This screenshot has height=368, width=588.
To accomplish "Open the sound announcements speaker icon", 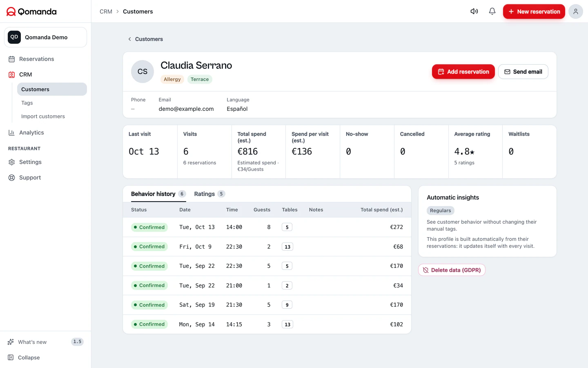I will 474,11.
